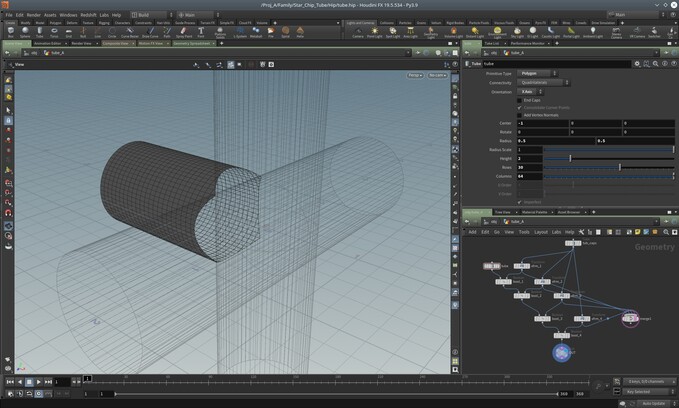Viewport: 679px width, 408px height.
Task: Open the network editor Layout menu
Action: pos(540,232)
